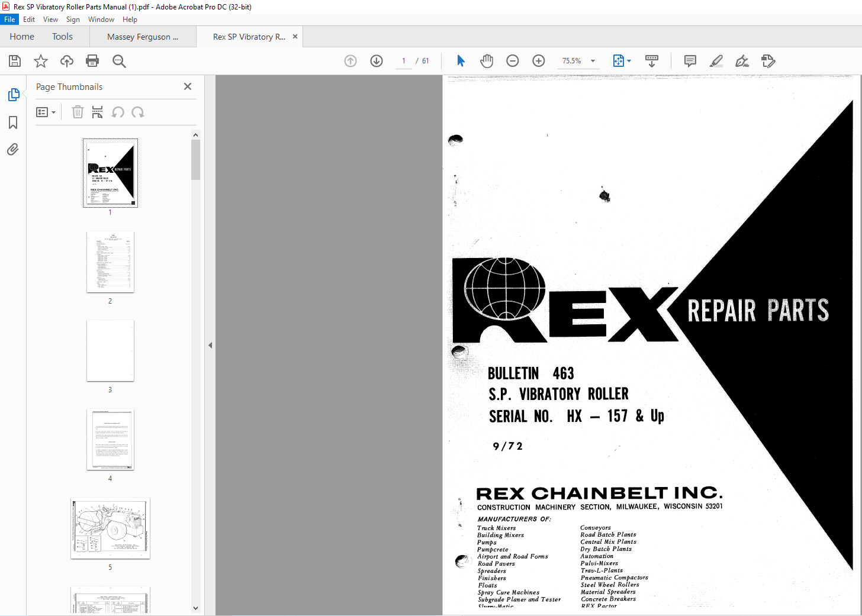Screen dimensions: 862x616
Task: Switch to the Home tab
Action: (x=22, y=37)
